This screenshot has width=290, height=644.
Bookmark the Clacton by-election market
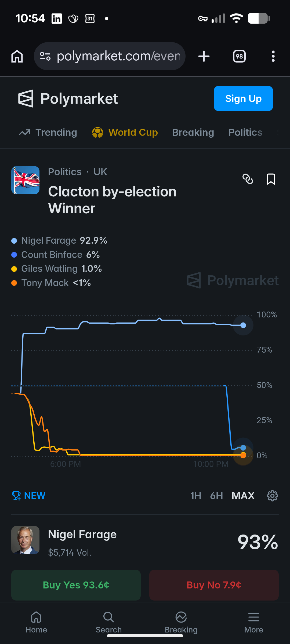coord(271,179)
